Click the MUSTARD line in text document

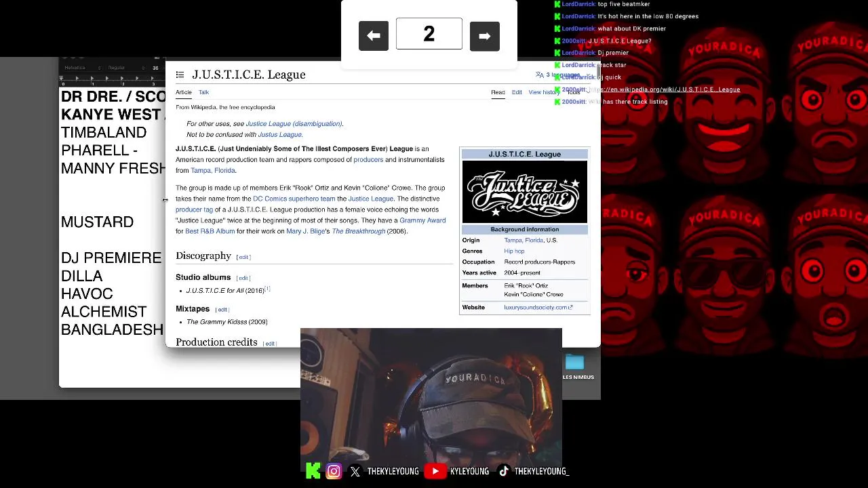pos(97,222)
